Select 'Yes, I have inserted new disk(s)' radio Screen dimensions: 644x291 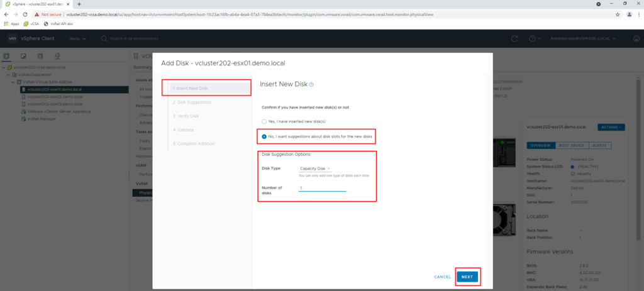click(265, 121)
